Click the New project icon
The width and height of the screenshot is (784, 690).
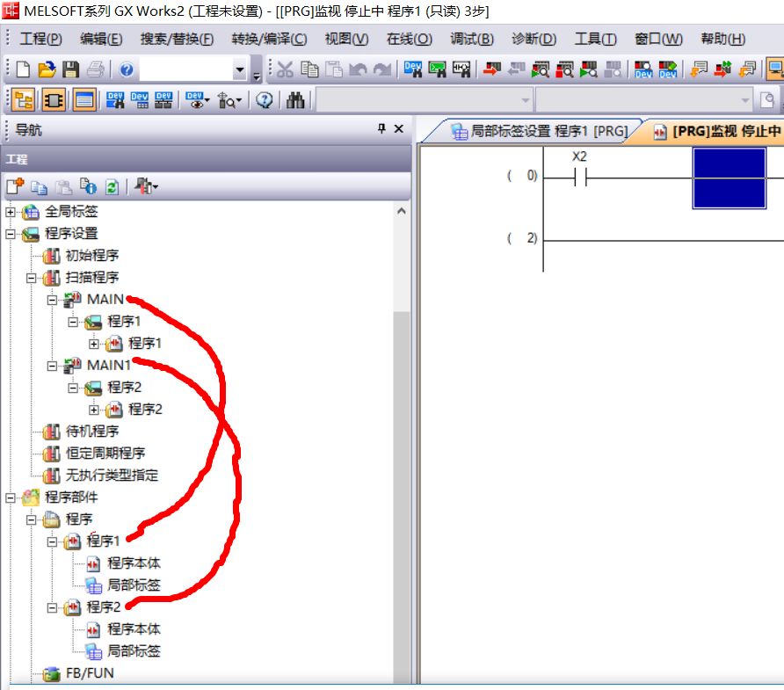click(23, 69)
